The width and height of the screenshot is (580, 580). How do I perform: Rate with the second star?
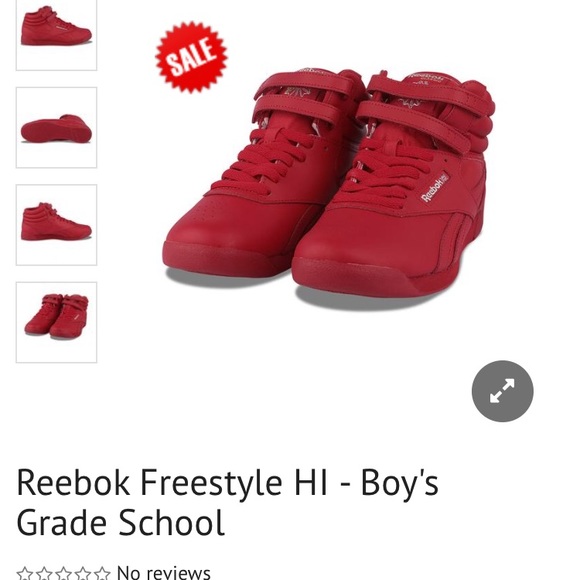[44, 573]
